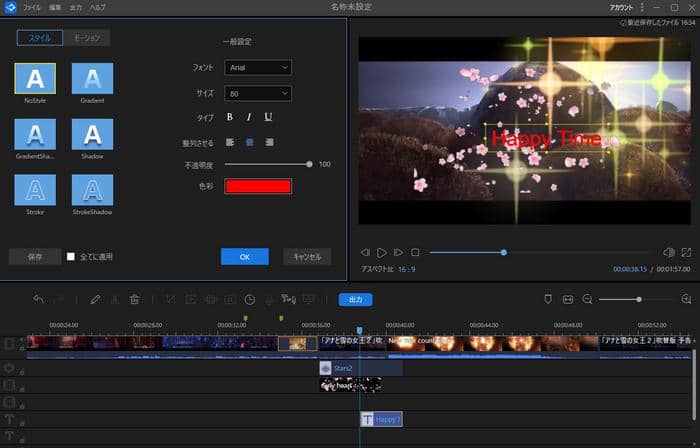Align text to the left
Image resolution: width=700 pixels, height=448 pixels.
click(230, 142)
